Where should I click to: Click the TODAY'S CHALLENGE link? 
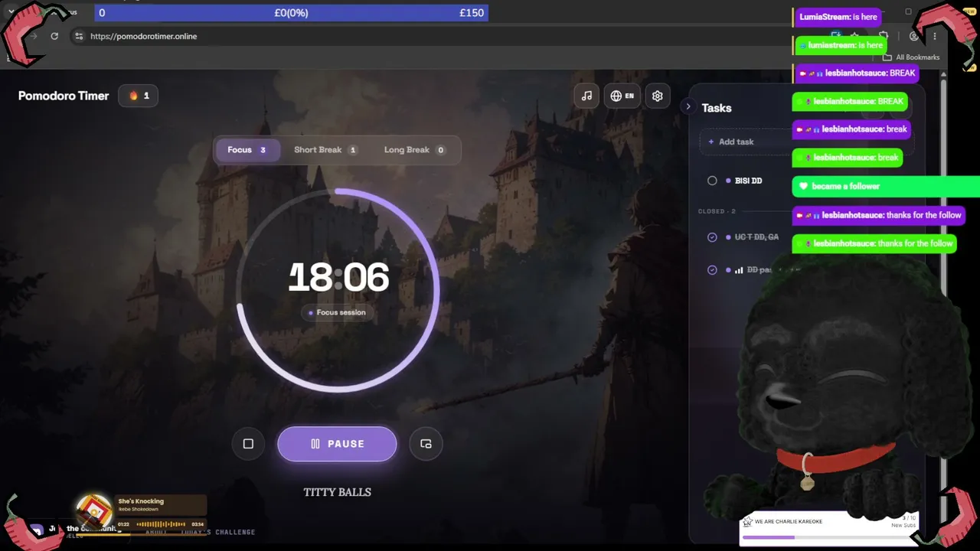click(218, 532)
